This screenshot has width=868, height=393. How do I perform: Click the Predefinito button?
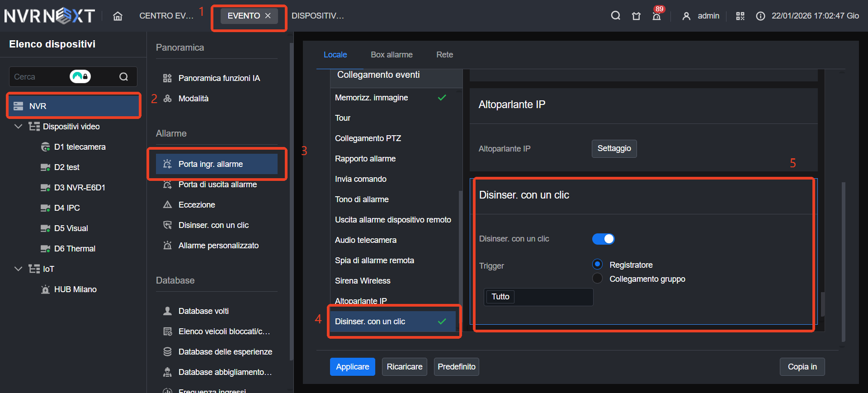457,367
